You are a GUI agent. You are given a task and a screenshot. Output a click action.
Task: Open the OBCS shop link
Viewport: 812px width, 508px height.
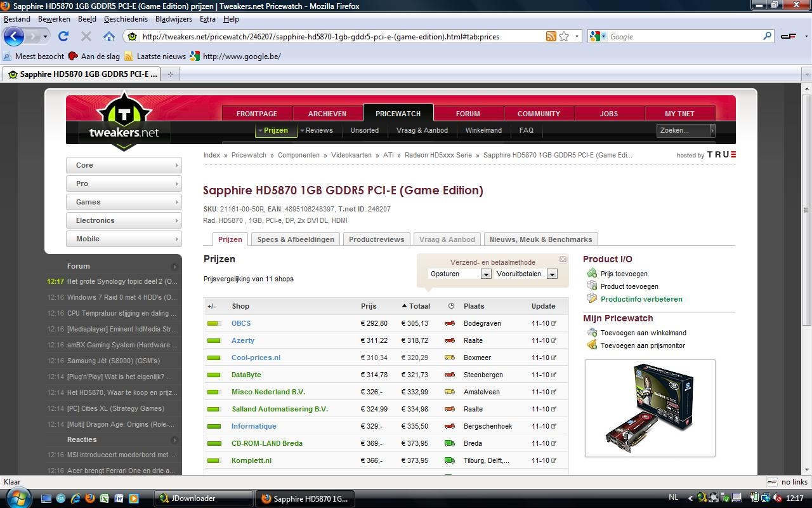(x=241, y=323)
